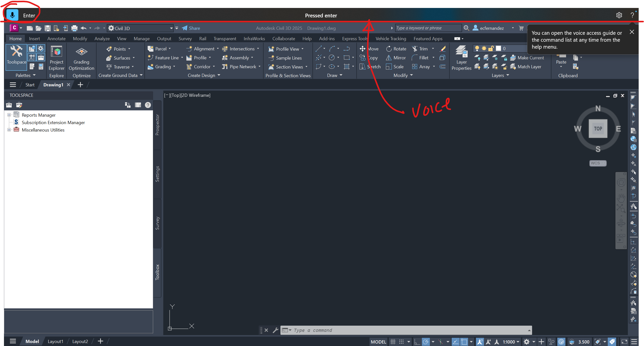Click the layer color swatch in Layers panel
This screenshot has height=346, width=644.
click(x=498, y=48)
